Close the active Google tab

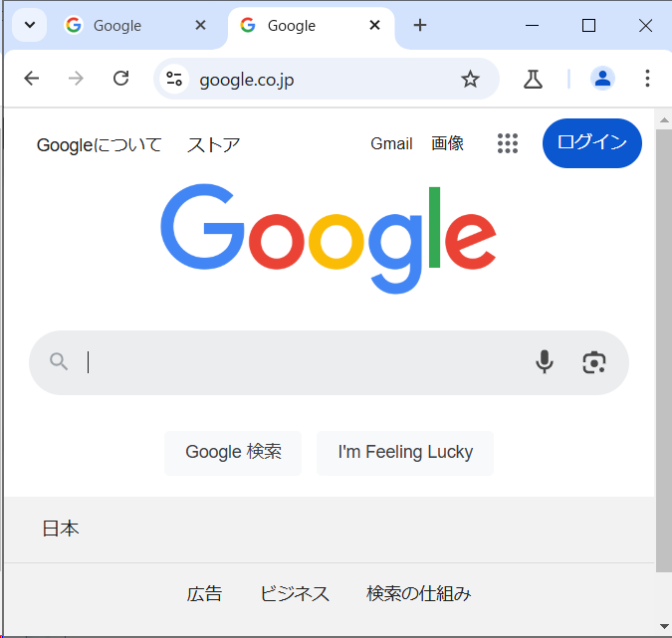(374, 25)
